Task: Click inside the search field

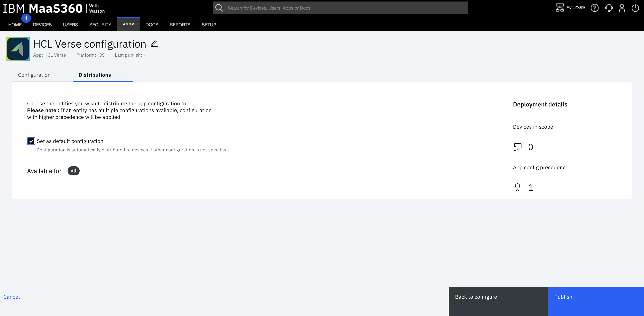Action: [x=325, y=8]
